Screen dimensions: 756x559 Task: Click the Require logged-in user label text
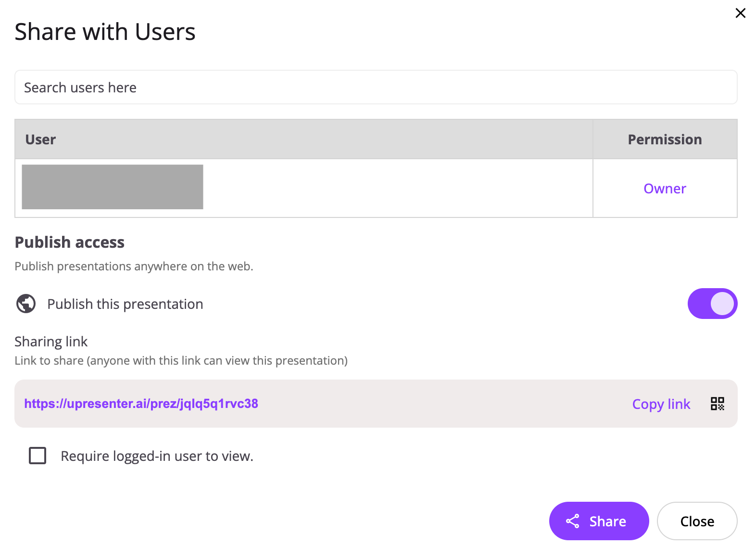tap(157, 456)
